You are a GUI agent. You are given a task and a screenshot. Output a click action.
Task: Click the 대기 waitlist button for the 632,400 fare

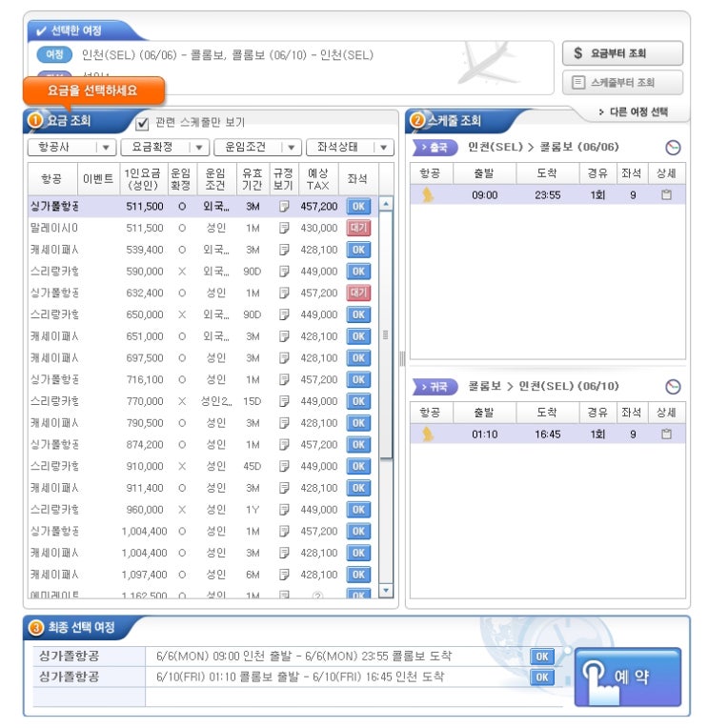(x=358, y=293)
